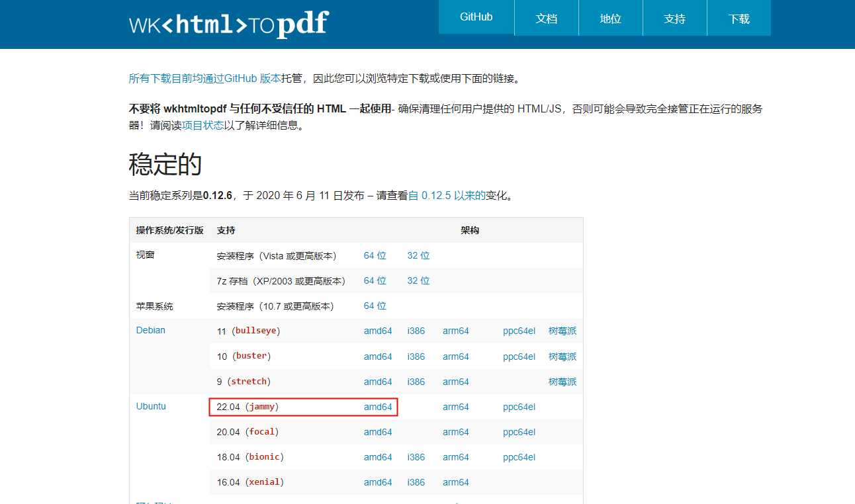Screen dimensions: 855x504
Task: Open the 地位 navigation tab
Action: [x=611, y=18]
